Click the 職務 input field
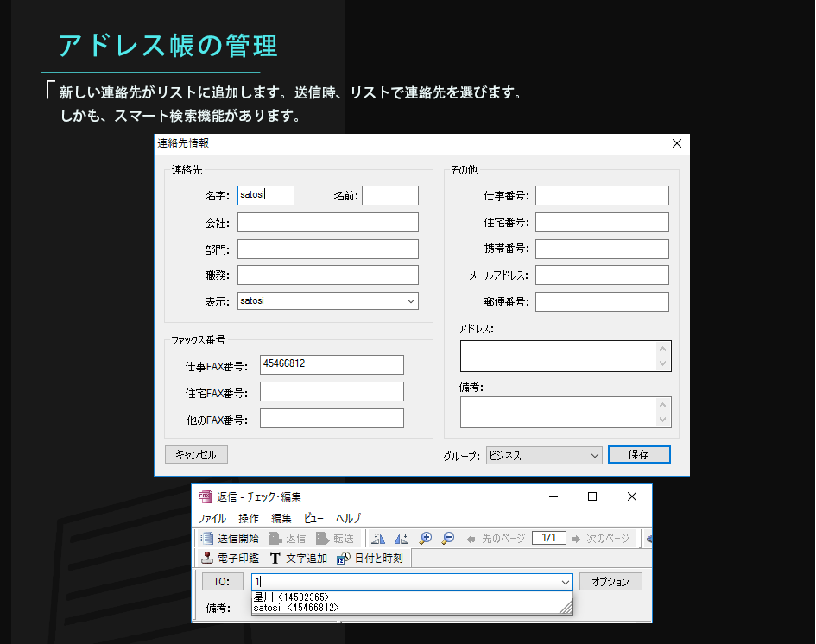816x644 pixels. (328, 275)
